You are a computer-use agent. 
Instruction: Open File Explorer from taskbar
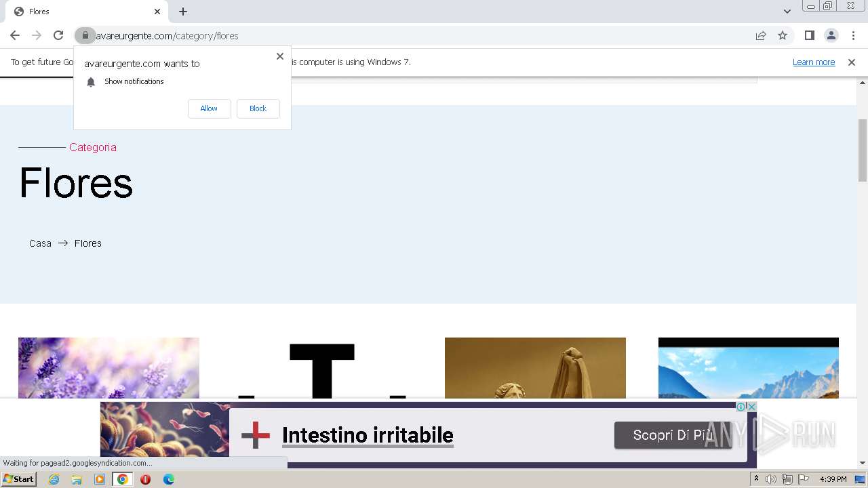pyautogui.click(x=77, y=479)
